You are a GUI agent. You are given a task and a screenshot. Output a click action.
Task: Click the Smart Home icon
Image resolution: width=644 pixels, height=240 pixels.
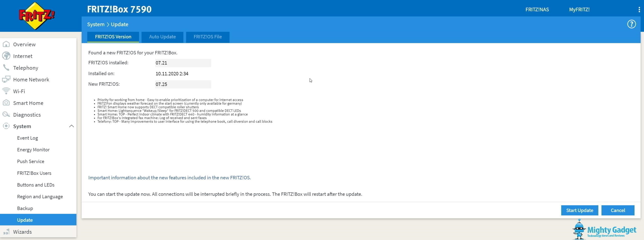pyautogui.click(x=6, y=103)
